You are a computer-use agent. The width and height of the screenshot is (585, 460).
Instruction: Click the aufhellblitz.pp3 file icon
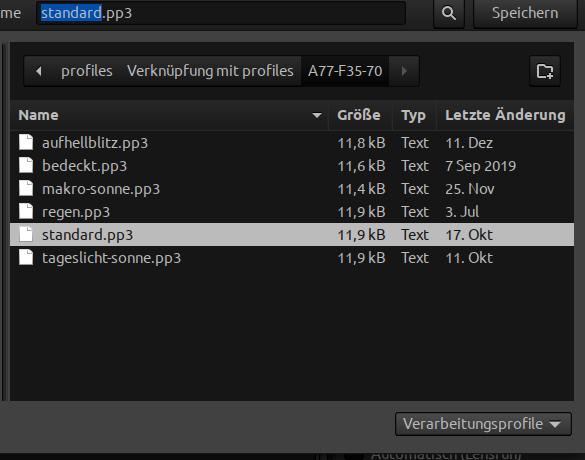coord(26,142)
